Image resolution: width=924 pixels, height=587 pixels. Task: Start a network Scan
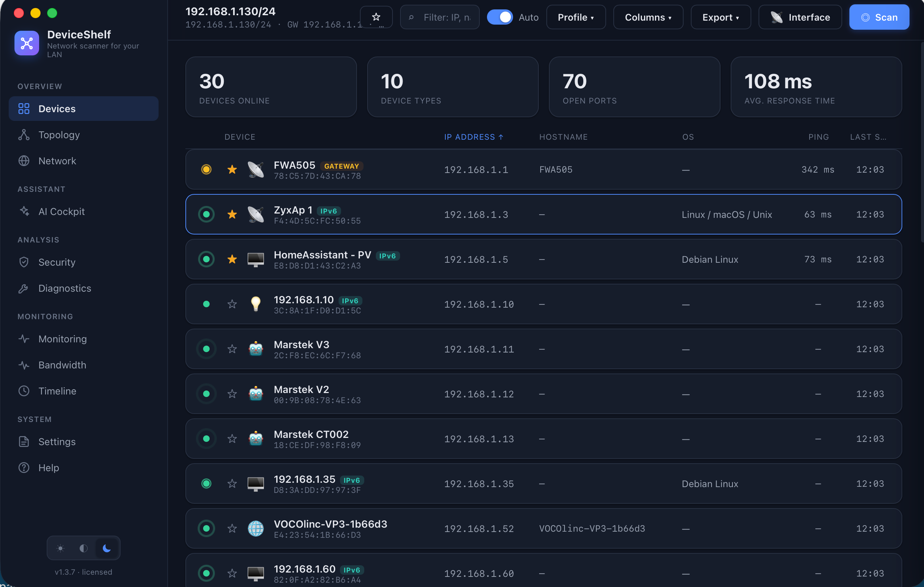879,17
